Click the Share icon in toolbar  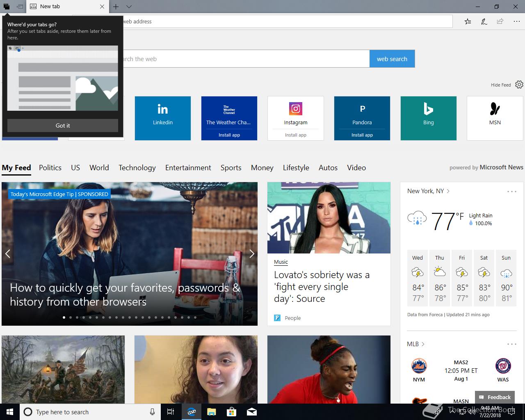click(500, 21)
